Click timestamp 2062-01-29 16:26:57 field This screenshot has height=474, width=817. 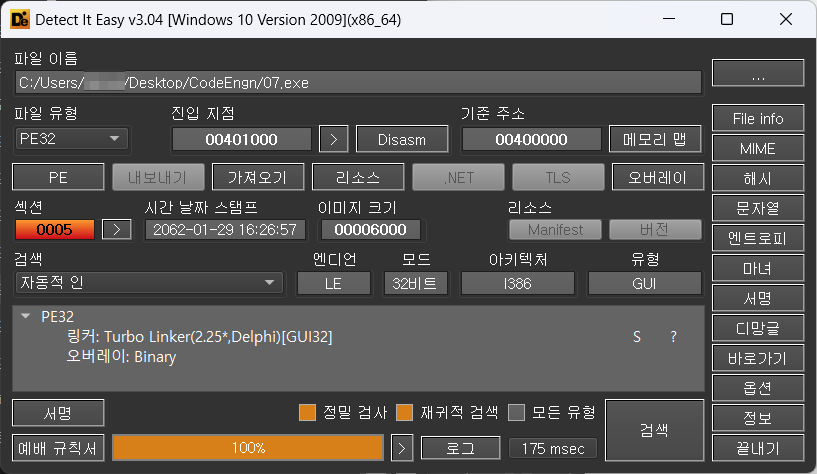click(x=225, y=230)
